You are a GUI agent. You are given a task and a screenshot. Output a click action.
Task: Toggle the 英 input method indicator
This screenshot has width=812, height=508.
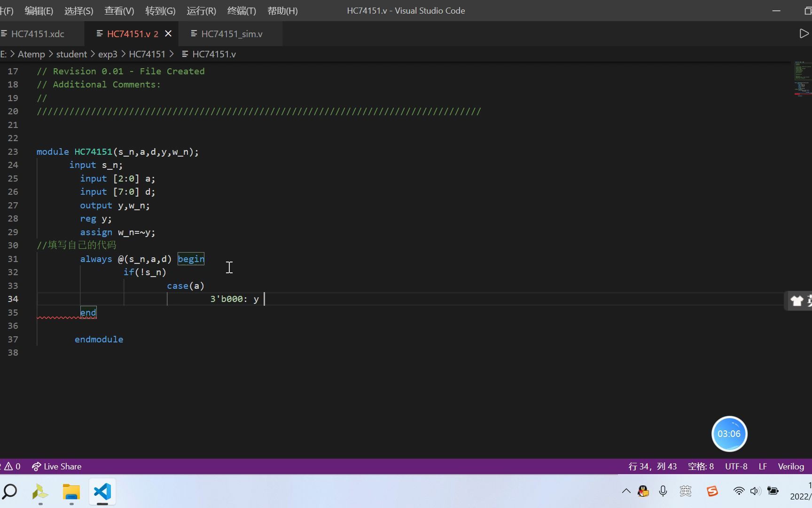[686, 492]
